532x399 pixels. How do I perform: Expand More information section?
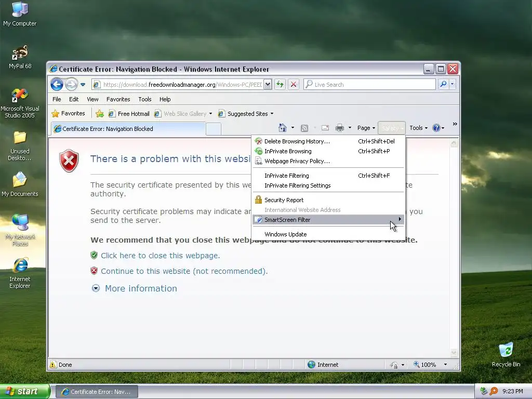coord(135,288)
